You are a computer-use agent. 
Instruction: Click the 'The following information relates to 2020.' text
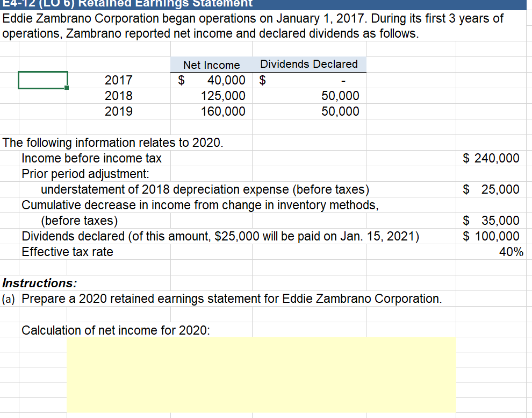pyautogui.click(x=113, y=143)
